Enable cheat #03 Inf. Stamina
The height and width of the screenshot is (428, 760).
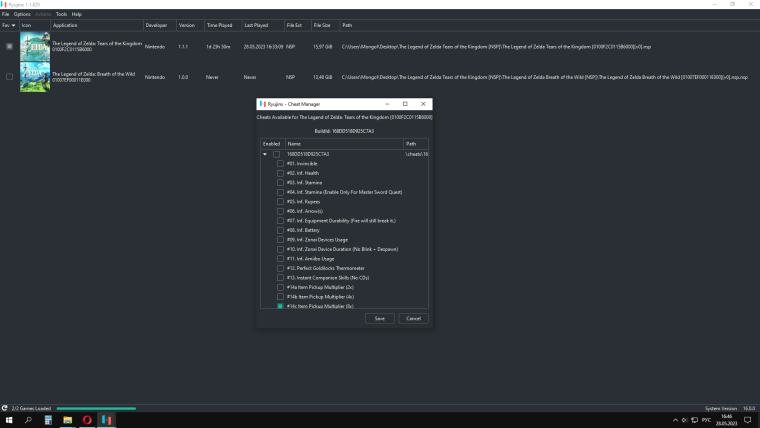[x=280, y=183]
